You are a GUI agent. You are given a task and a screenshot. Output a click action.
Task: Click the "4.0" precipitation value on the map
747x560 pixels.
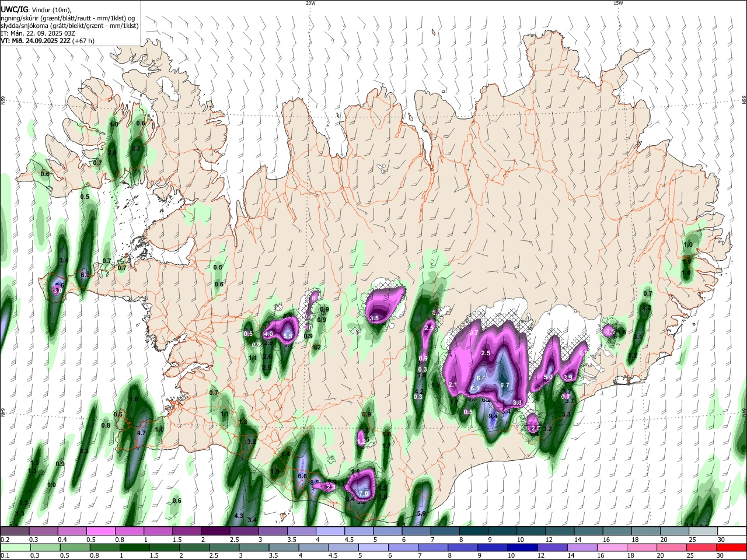pyautogui.click(x=269, y=334)
